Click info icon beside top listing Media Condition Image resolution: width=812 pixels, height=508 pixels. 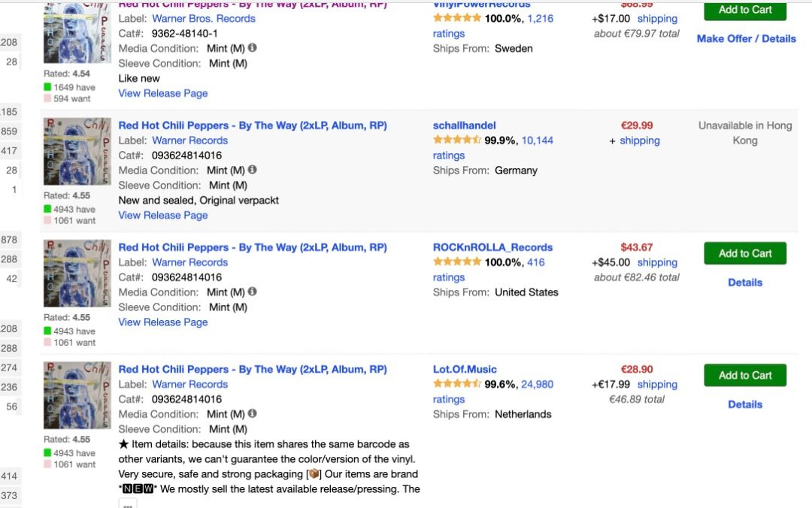click(x=252, y=47)
